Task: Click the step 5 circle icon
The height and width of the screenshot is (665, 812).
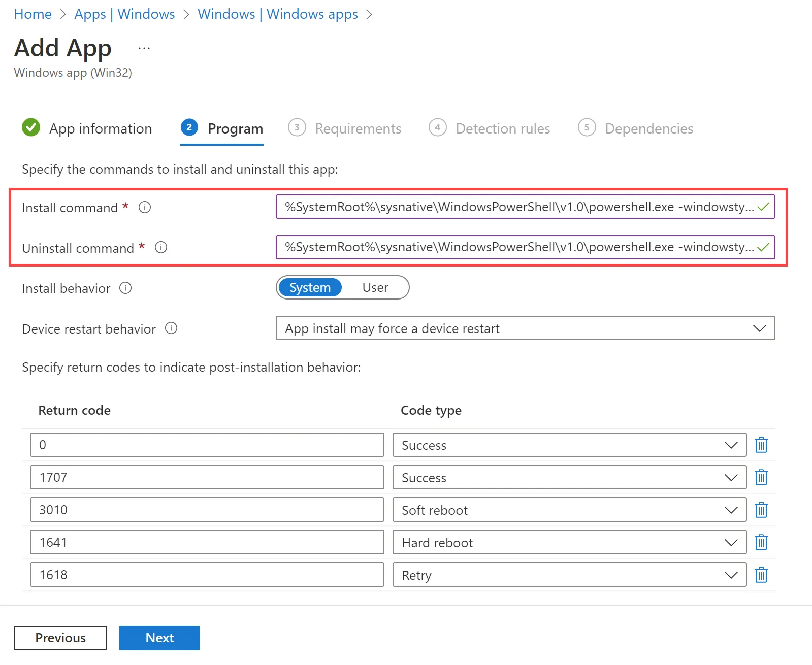Action: [x=587, y=127]
